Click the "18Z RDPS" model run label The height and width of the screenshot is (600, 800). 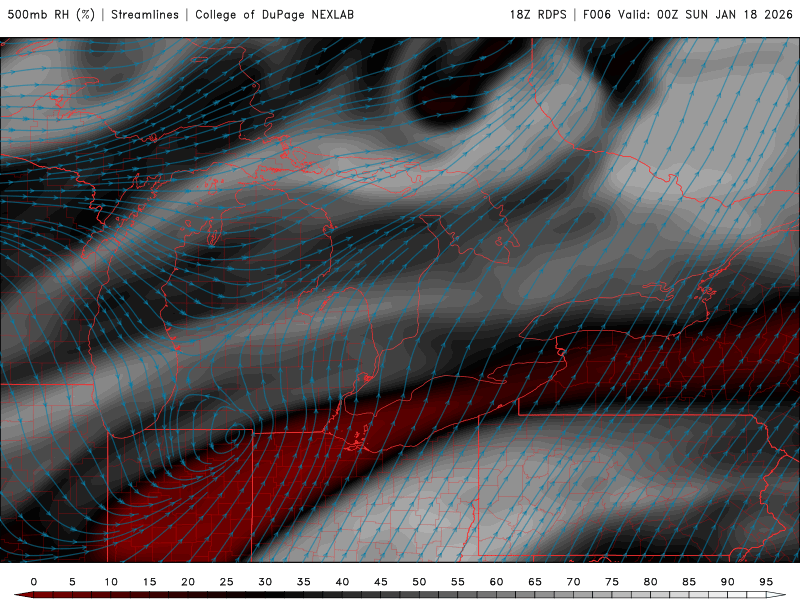(x=538, y=14)
